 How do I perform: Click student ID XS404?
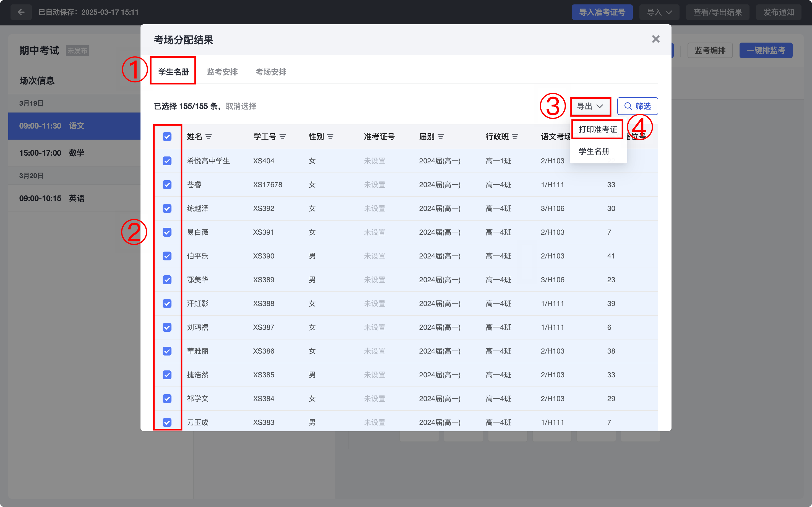[264, 161]
